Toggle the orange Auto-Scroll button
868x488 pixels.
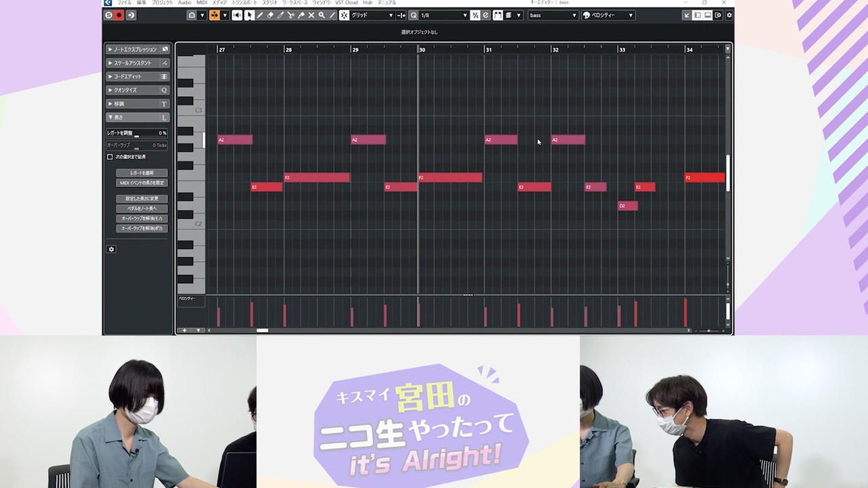coord(214,15)
